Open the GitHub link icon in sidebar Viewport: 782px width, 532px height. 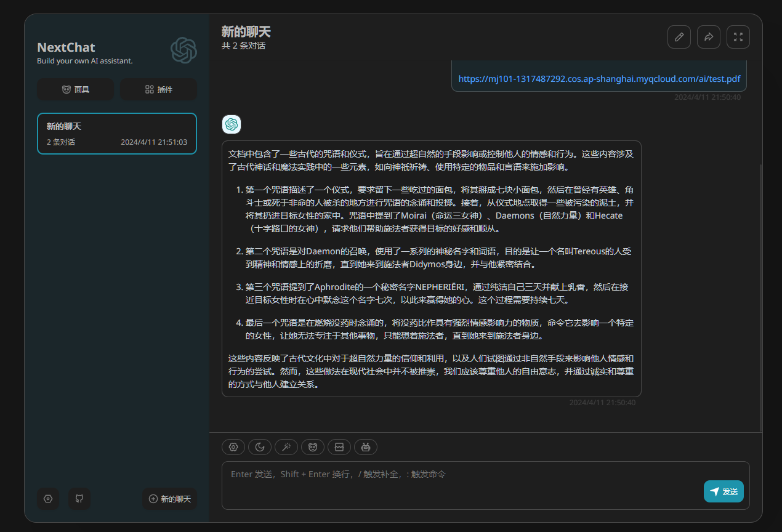[x=79, y=499]
